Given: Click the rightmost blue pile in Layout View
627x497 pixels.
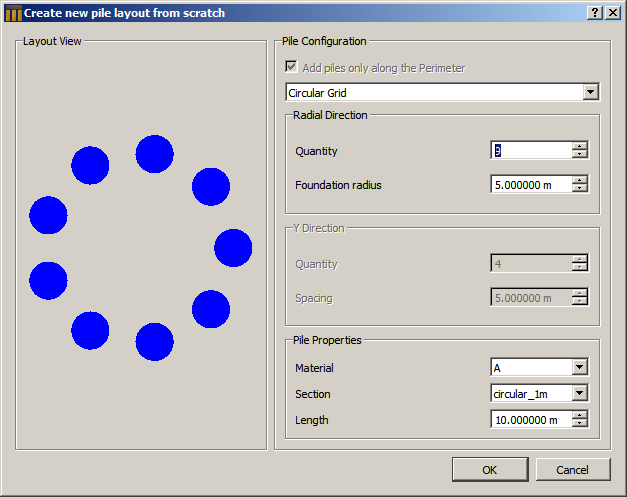Looking at the screenshot, I should (233, 248).
